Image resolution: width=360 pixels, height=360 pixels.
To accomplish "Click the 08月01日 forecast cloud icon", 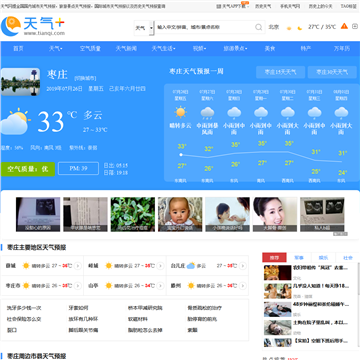I will pos(341,113).
